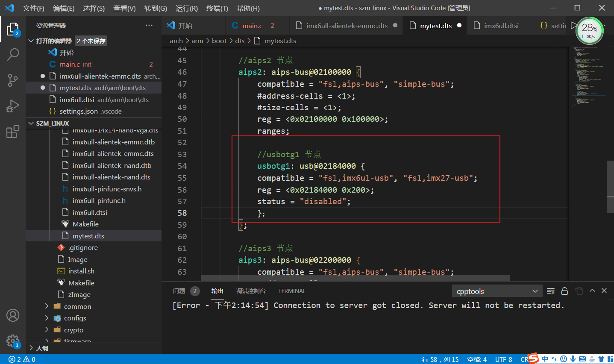
Task: Open the 编辑(E) menu
Action: 64,8
